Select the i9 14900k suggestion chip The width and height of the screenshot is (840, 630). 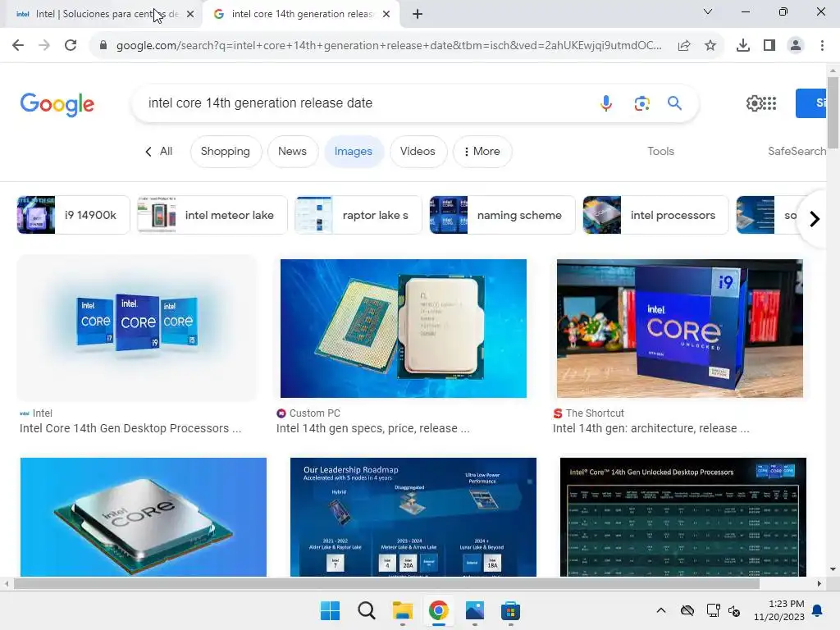(73, 216)
